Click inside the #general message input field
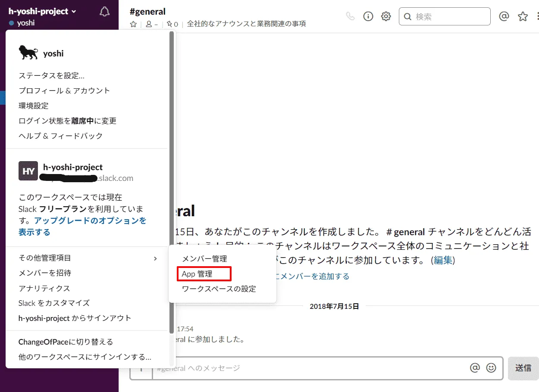Image resolution: width=539 pixels, height=392 pixels. [302, 368]
